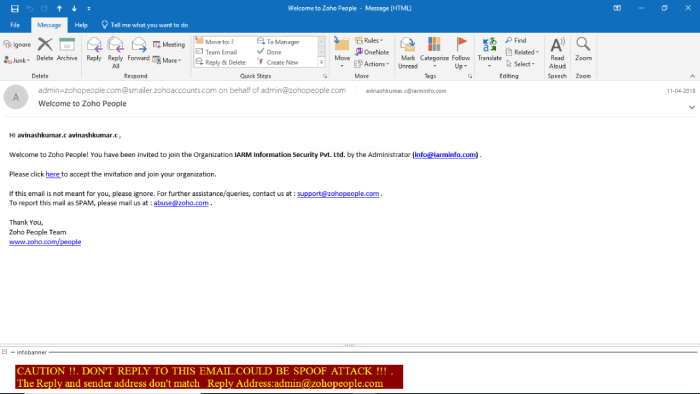This screenshot has width=700, height=394.
Task: Open the info@iarminfo.com link
Action: click(445, 154)
